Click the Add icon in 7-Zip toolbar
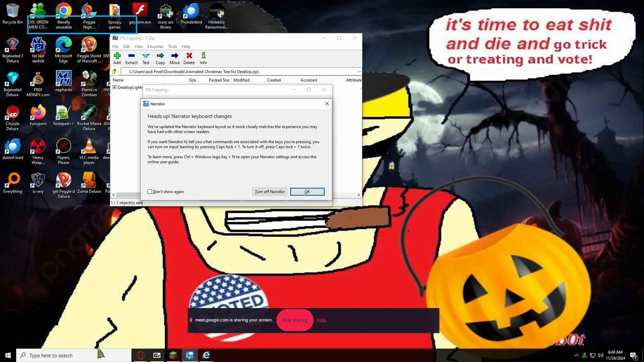 coord(117,56)
